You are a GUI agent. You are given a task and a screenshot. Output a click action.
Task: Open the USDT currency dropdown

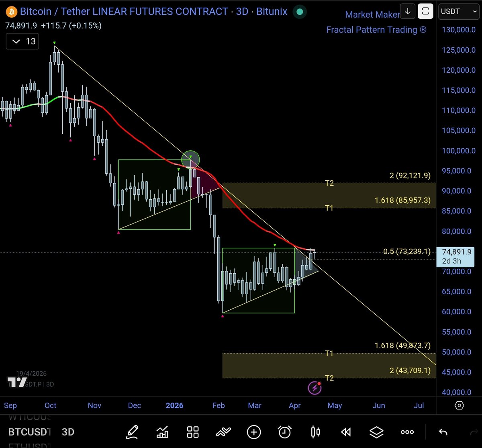458,12
